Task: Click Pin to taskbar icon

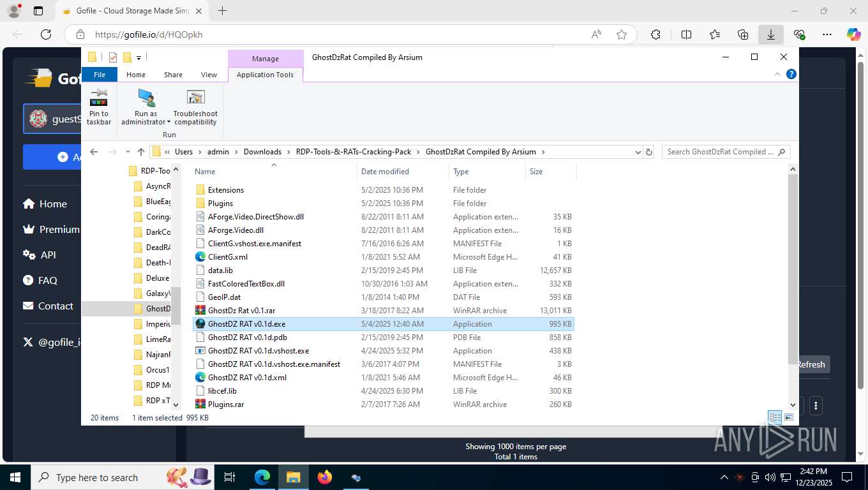Action: (99, 97)
